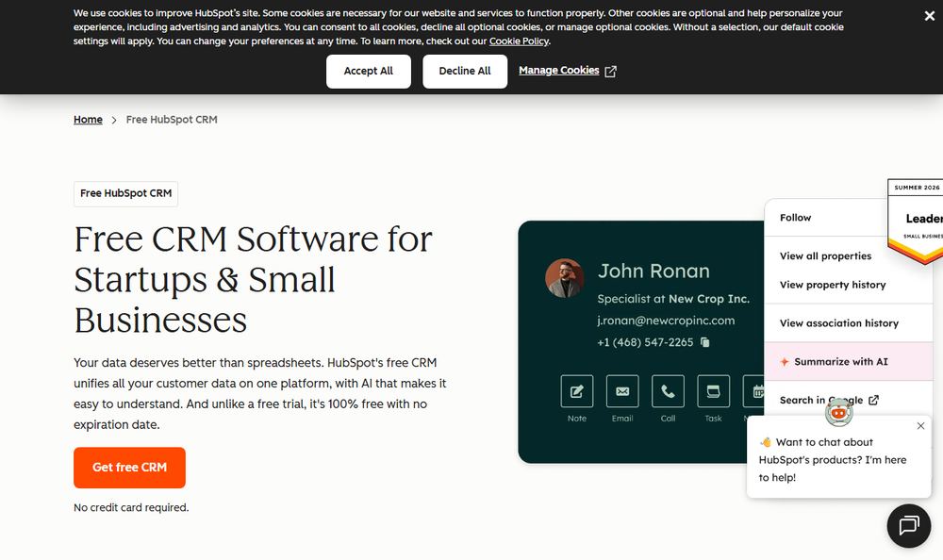Viewport: 943px width, 560px height.
Task: Click the external link icon beside Manage Cookies
Action: tap(610, 71)
